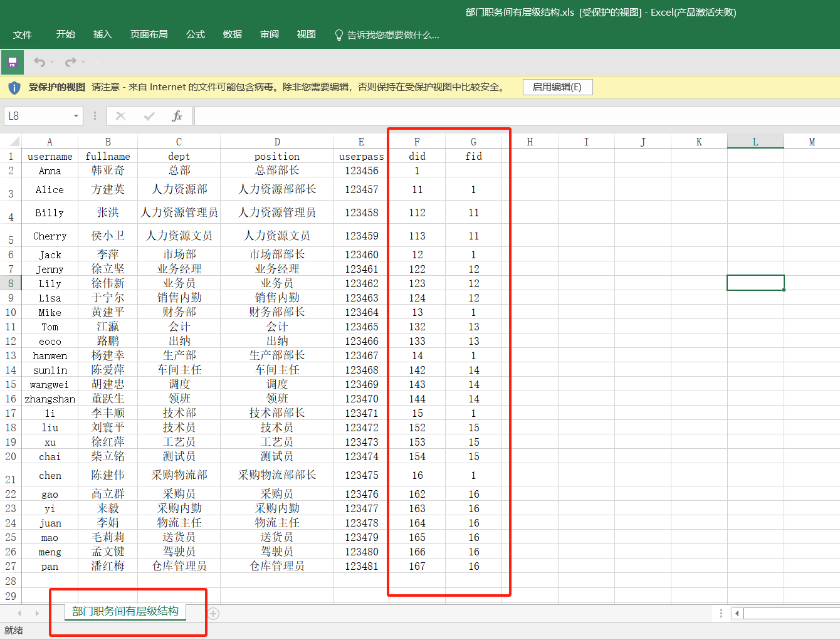The height and width of the screenshot is (640, 840).
Task: Open the 开始 Home ribbon tab
Action: 66,34
